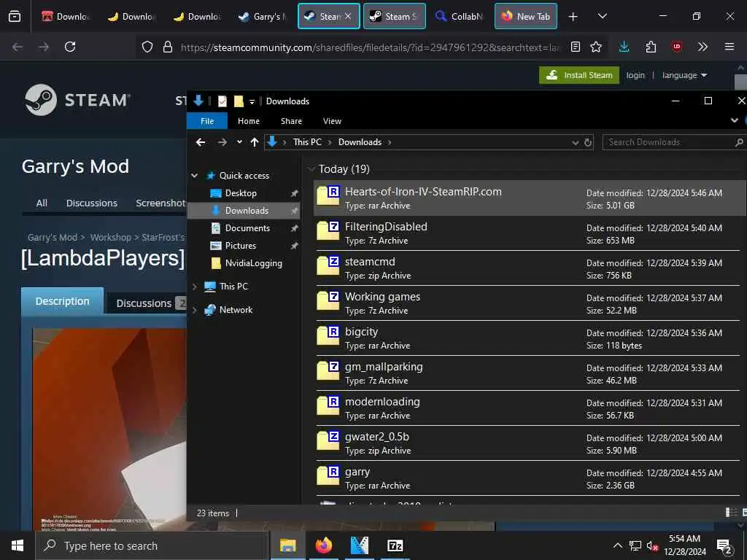747x560 pixels.
Task: Switch to the Garry's Mod browser tab
Action: 263,17
